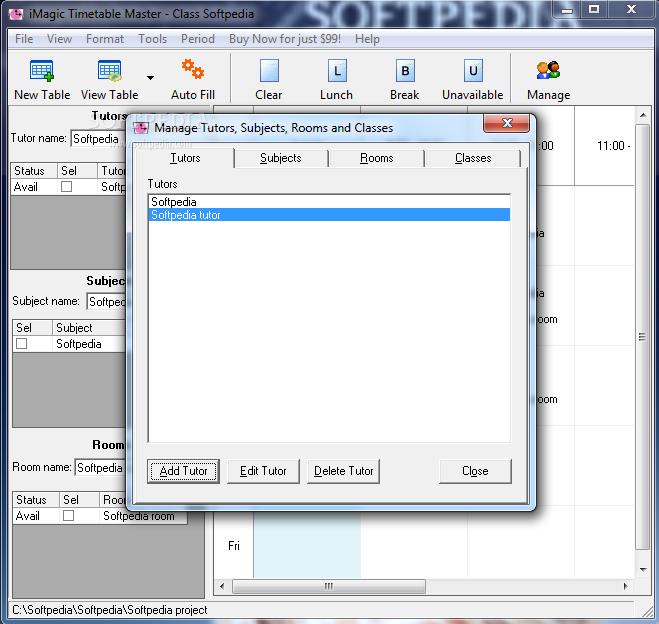Open the Help menu
The image size is (659, 624).
[367, 39]
